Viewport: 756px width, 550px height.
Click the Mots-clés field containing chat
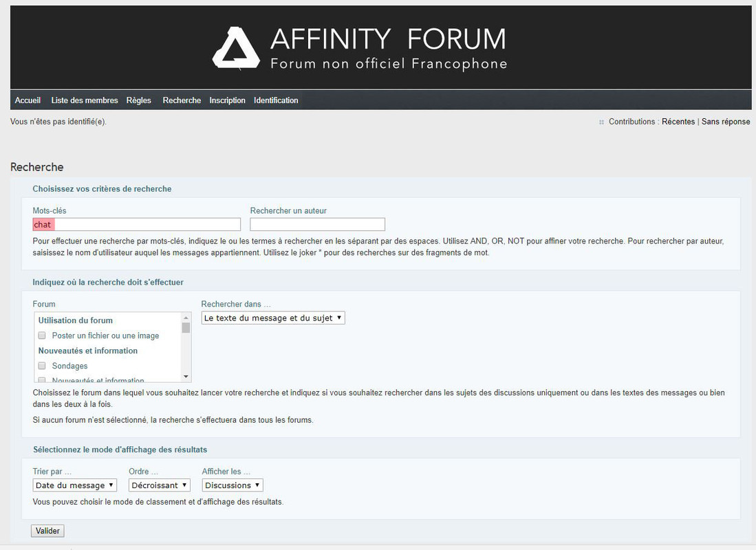pos(136,224)
